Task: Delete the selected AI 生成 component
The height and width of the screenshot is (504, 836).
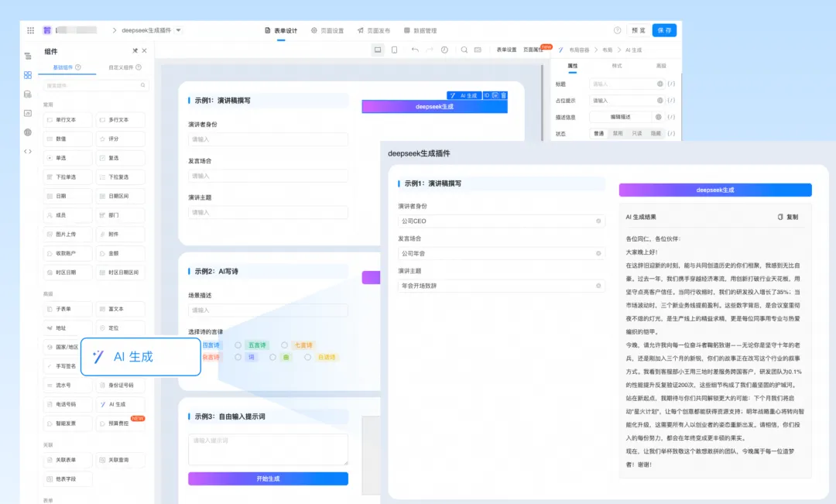Action: click(x=503, y=95)
